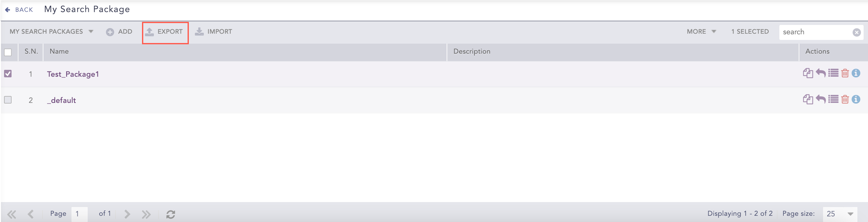Click the clone icon for Test_Package1
The image size is (868, 222).
(x=808, y=73)
